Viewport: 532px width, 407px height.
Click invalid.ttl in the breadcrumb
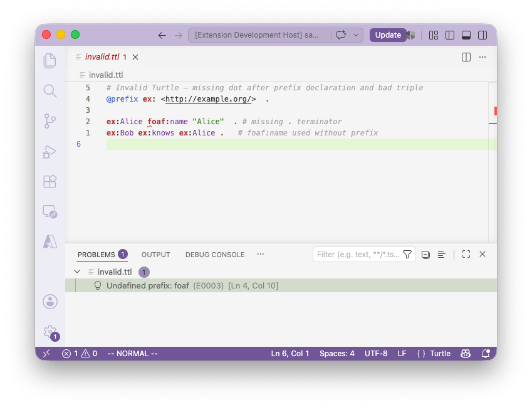click(106, 75)
